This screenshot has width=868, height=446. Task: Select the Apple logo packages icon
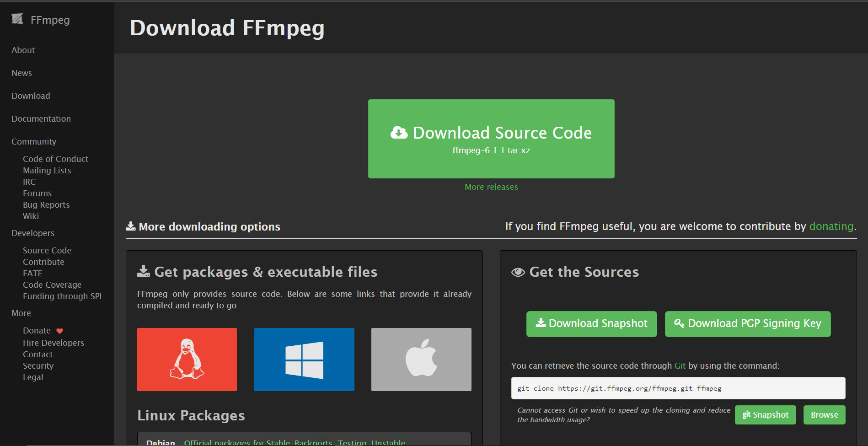click(x=421, y=360)
